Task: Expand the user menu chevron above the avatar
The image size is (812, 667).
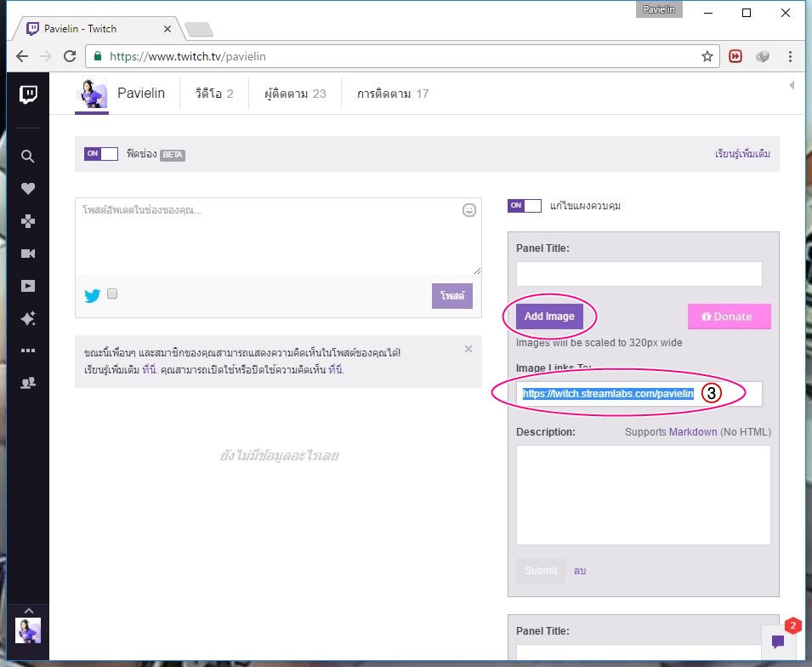Action: click(x=28, y=611)
